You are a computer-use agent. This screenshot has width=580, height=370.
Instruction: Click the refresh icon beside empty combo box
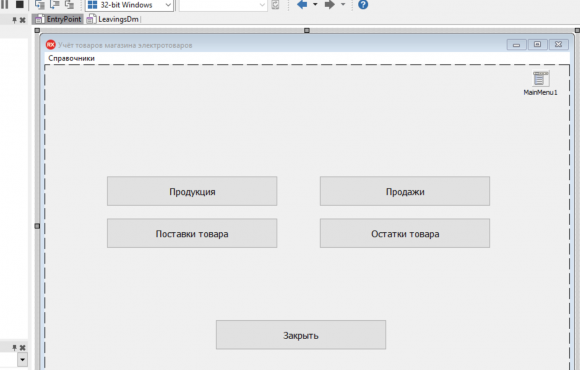point(275,5)
